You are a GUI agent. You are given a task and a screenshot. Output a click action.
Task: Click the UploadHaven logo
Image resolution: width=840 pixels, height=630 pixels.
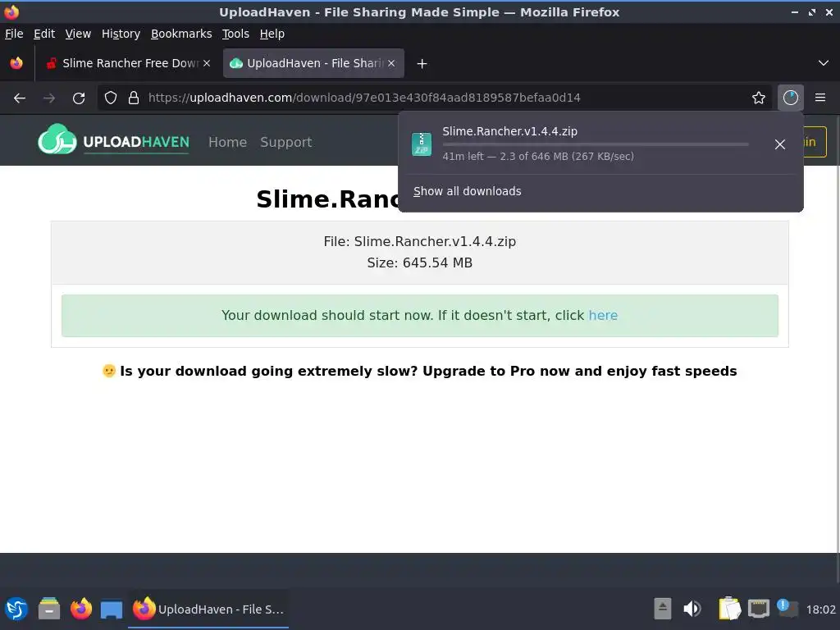tap(113, 139)
